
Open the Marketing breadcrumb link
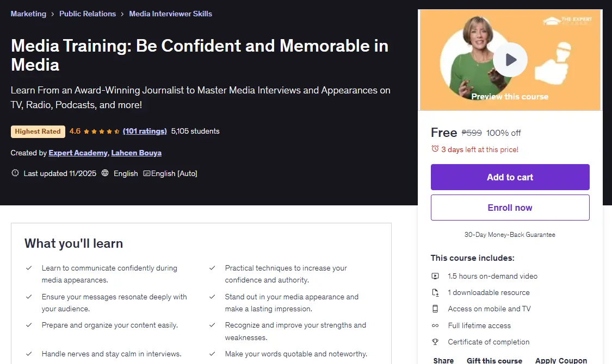click(28, 14)
